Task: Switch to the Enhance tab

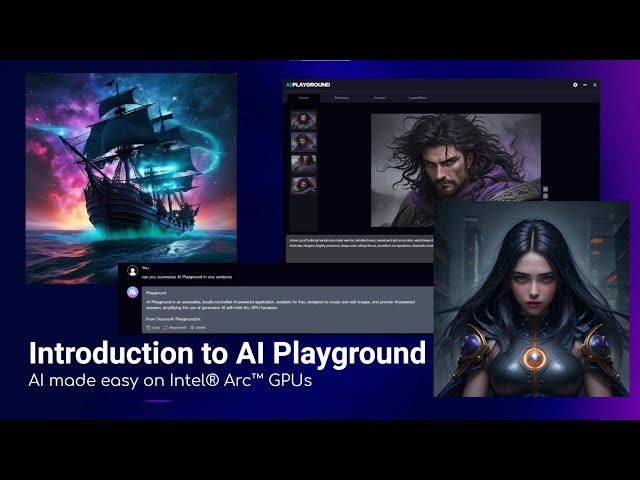Action: [x=342, y=98]
